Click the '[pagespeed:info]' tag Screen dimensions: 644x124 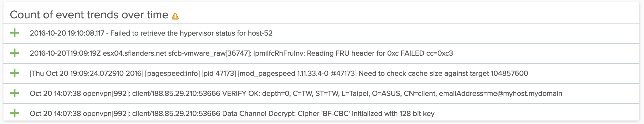(x=172, y=73)
